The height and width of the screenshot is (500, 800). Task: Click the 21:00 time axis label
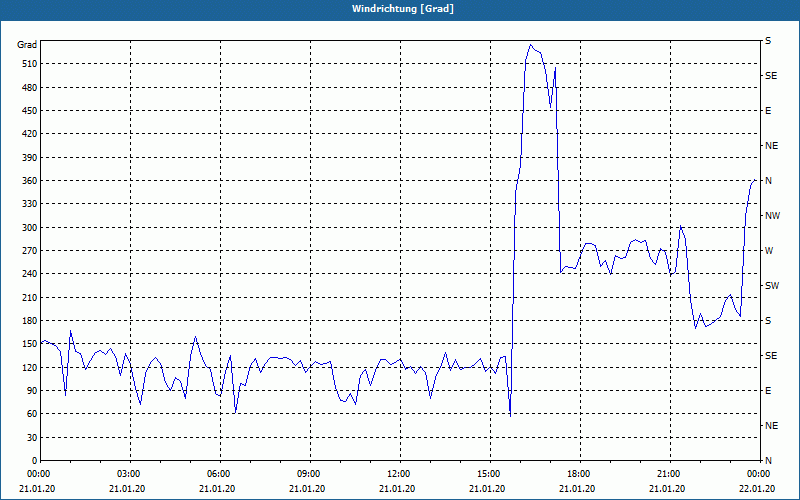(669, 473)
